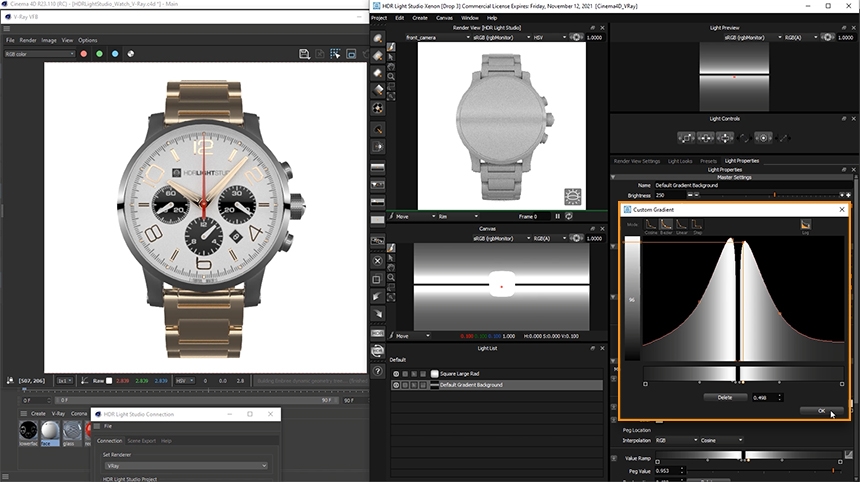Viewport: 860px width, 482px height.
Task: Toggle red channel in V-Ray VFB
Action: pos(83,54)
